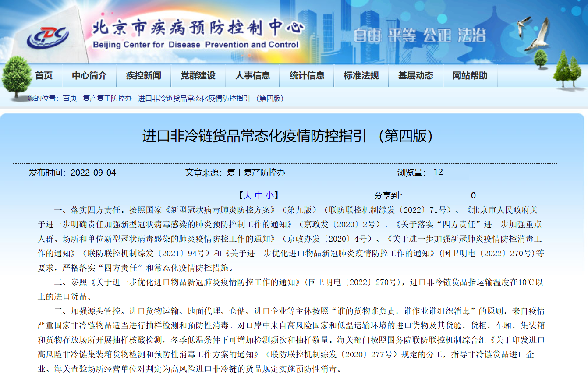Set font size to 小 (small)
This screenshot has width=588, height=374.
(269, 196)
